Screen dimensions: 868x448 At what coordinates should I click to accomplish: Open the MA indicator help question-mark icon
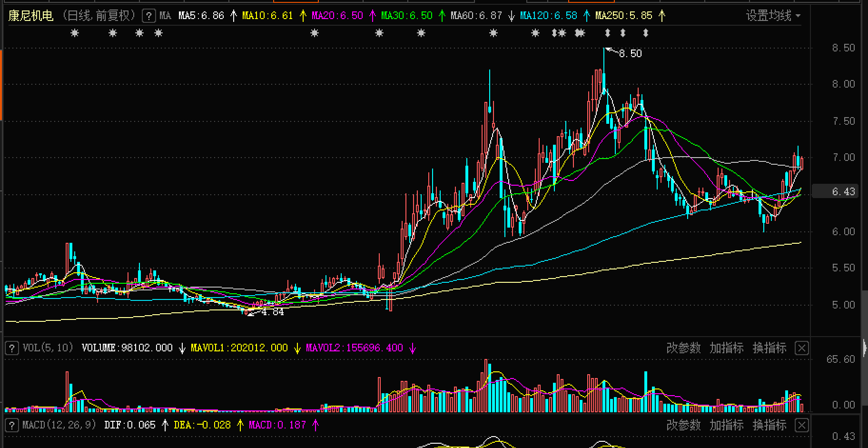click(x=149, y=16)
